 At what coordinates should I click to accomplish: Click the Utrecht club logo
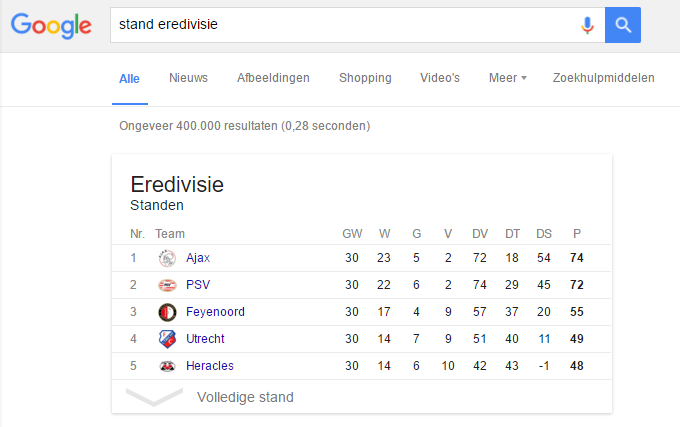tap(167, 339)
